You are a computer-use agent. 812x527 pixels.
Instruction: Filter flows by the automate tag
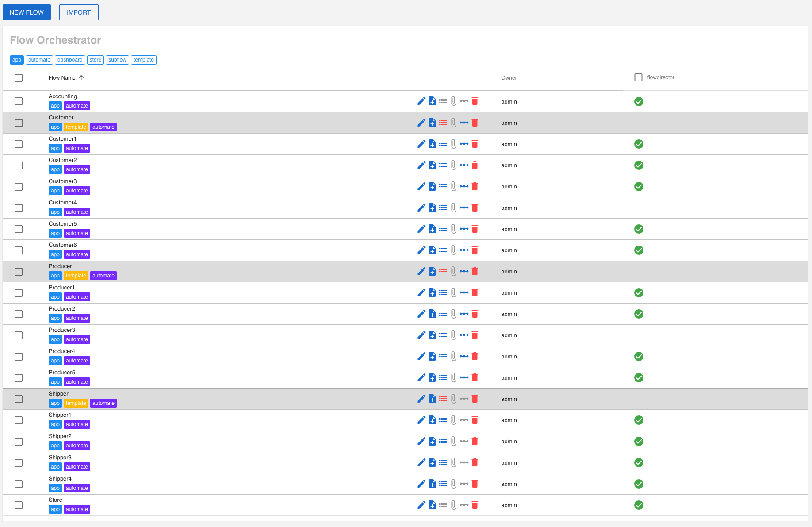(x=39, y=60)
